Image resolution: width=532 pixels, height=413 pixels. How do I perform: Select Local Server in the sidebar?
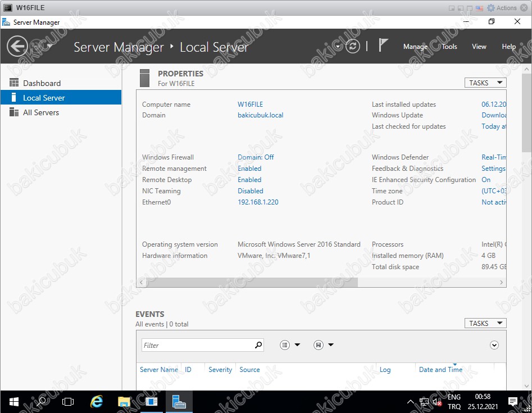click(x=61, y=98)
